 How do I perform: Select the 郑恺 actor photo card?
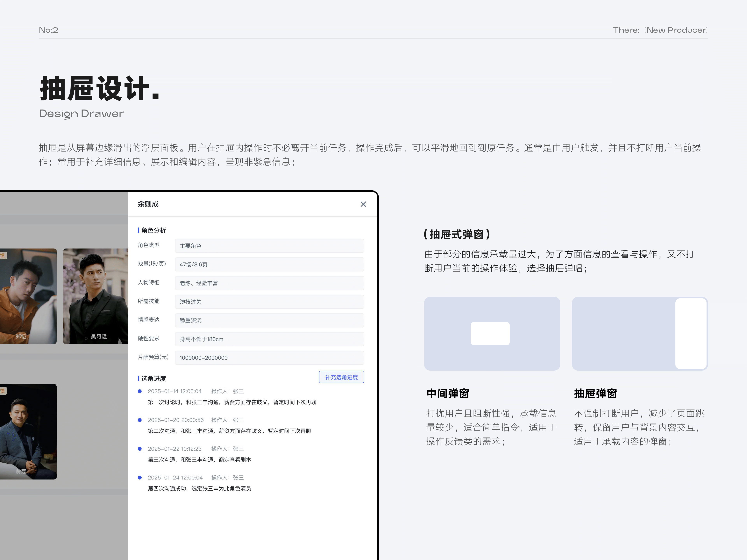[x=28, y=296]
